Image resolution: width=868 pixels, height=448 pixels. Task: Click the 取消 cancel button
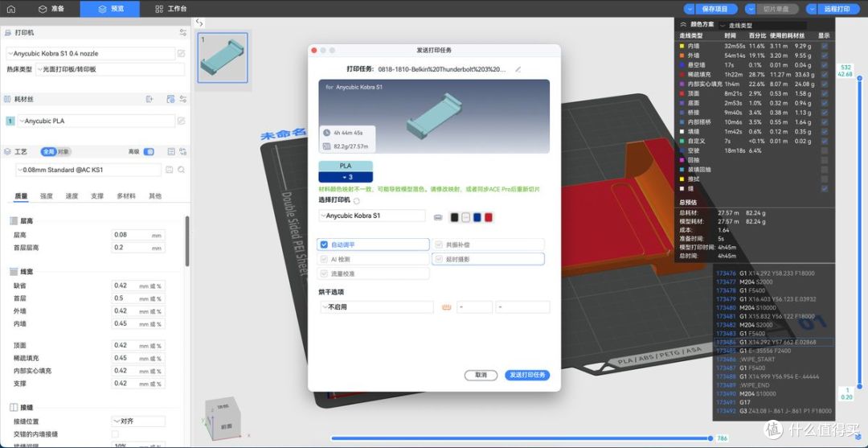(481, 375)
